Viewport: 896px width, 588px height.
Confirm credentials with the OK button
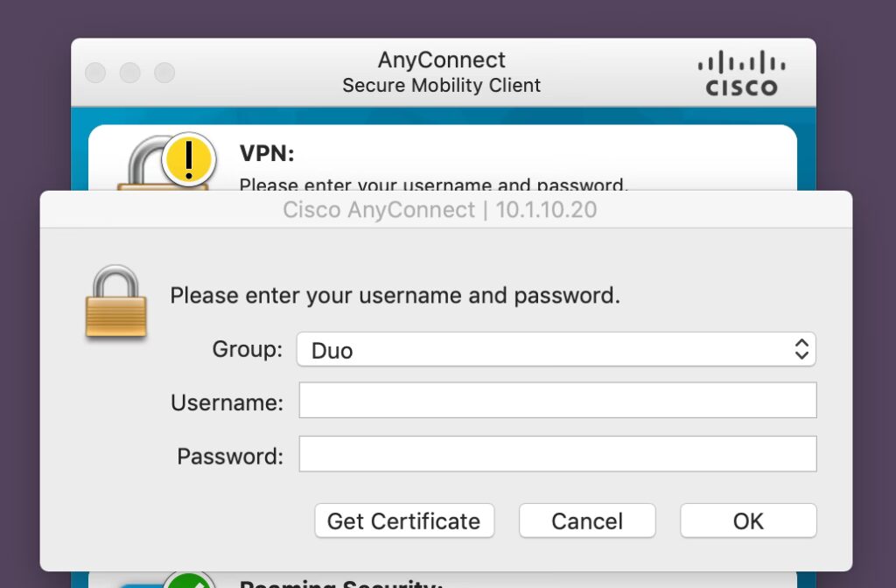tap(748, 521)
